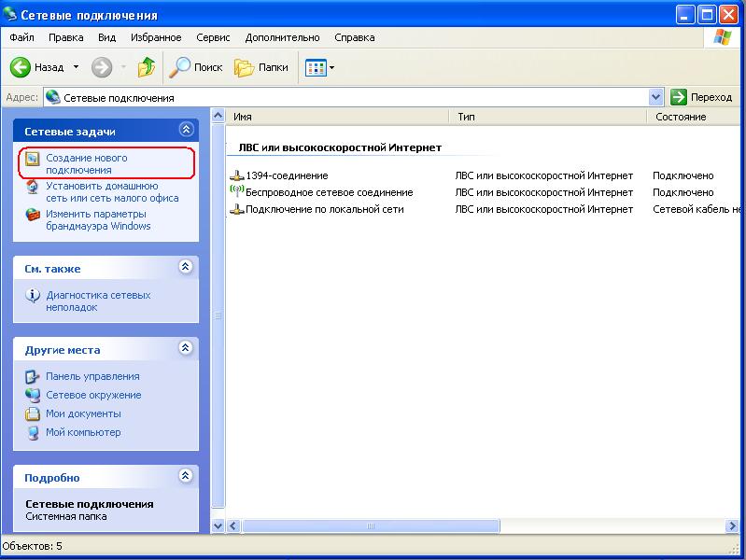Click the green Переход arrow icon

pyautogui.click(x=679, y=97)
